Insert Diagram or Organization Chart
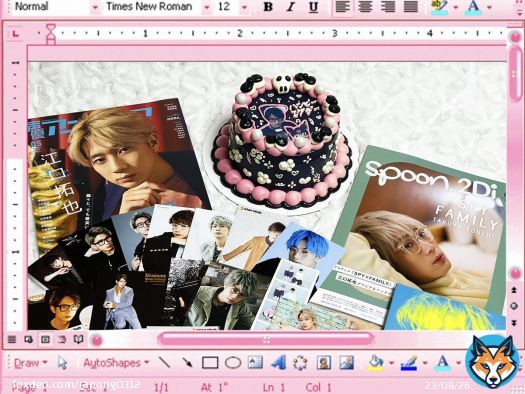 (x=300, y=363)
